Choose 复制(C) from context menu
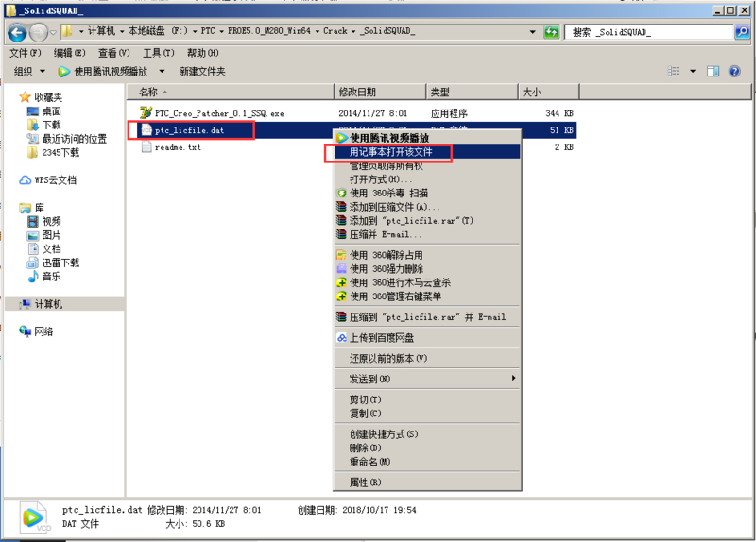Image resolution: width=756 pixels, height=542 pixels. [428, 414]
